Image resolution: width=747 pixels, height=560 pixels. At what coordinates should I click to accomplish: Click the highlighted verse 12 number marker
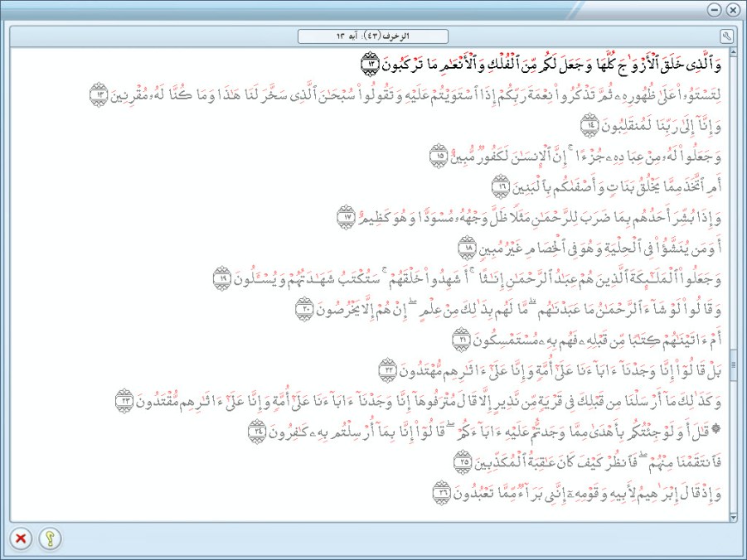[370, 64]
